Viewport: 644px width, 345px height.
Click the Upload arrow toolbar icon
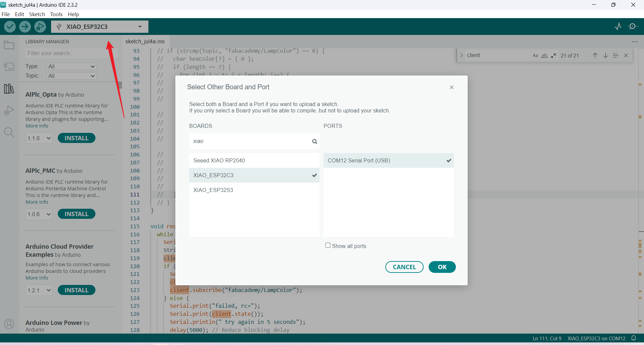coord(25,27)
